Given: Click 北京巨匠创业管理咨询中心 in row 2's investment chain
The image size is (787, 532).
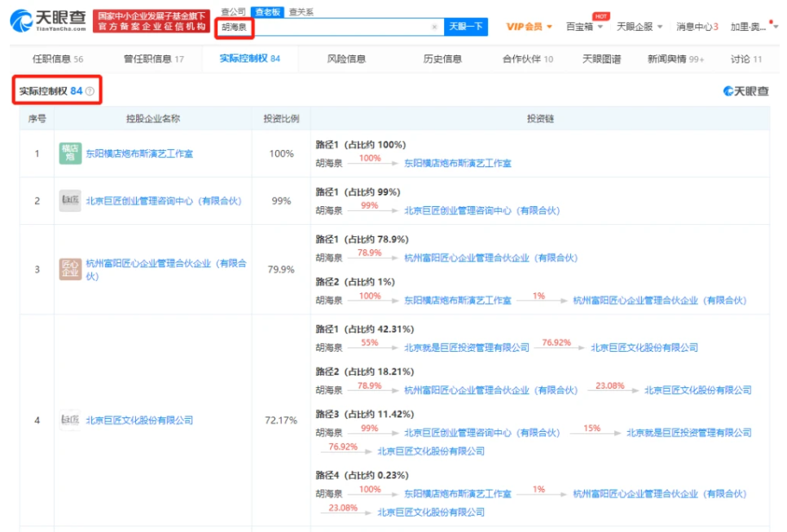Looking at the screenshot, I should 481,210.
